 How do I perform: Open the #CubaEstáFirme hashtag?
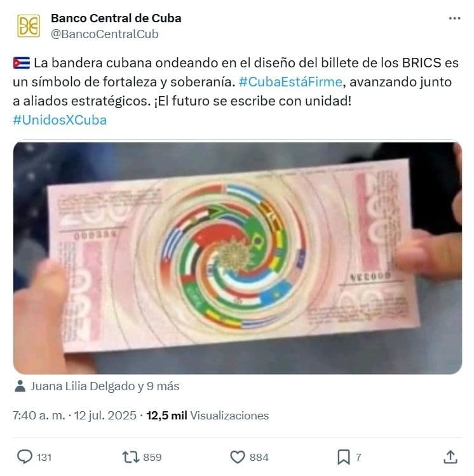(290, 82)
